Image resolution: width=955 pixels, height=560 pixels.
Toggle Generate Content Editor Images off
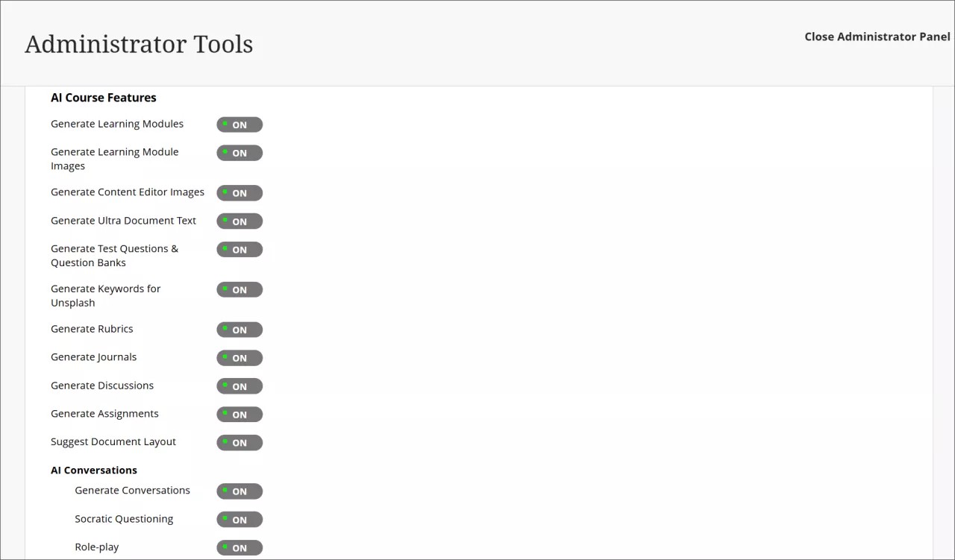(x=239, y=192)
